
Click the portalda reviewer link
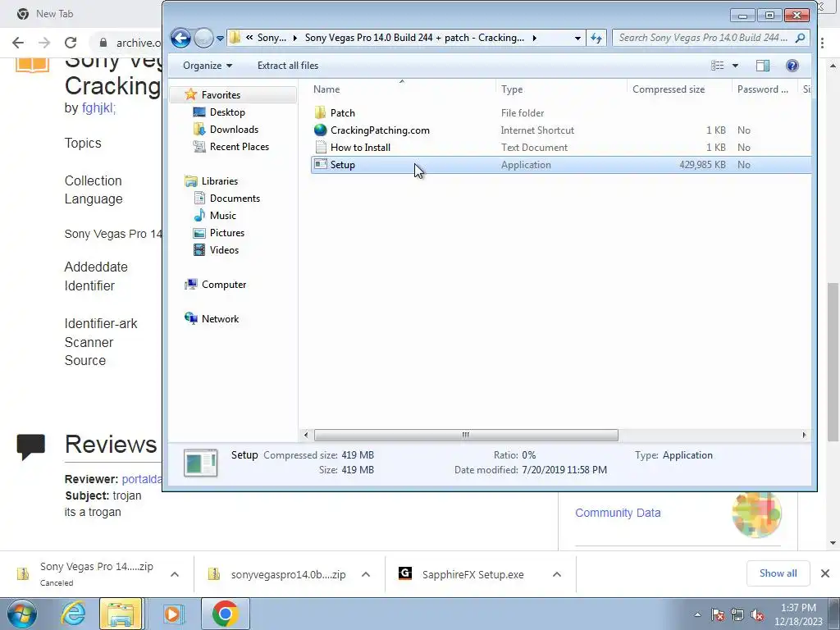141,479
